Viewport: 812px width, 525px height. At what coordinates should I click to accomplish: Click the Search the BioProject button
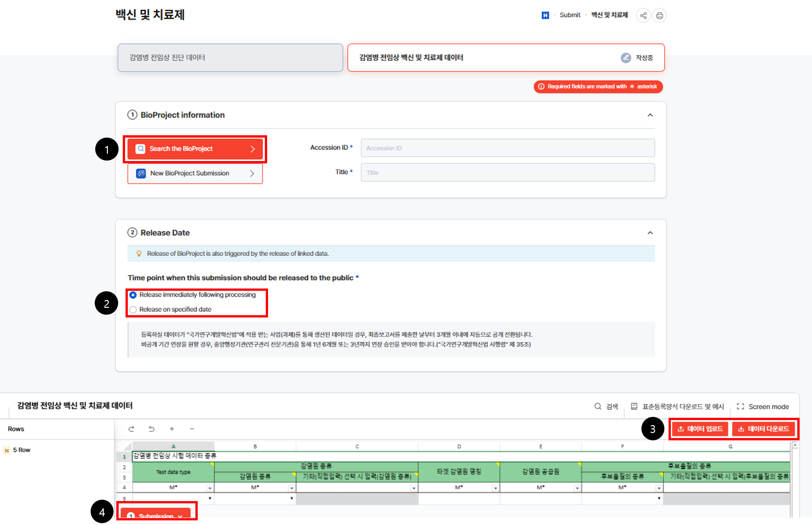[x=195, y=148]
